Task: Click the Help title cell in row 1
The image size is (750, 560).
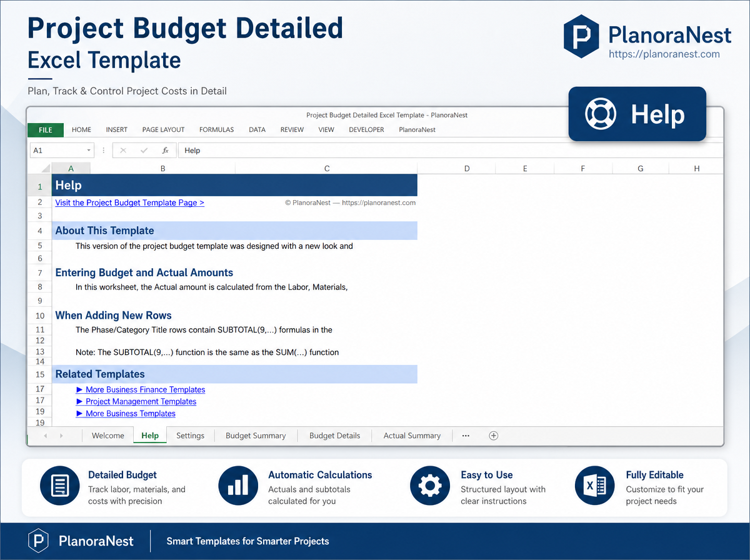Action: (234, 186)
